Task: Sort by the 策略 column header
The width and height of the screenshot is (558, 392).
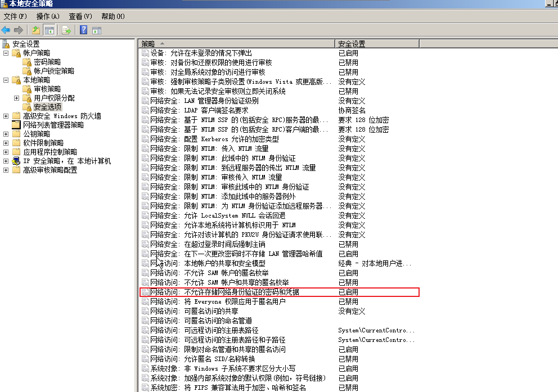Action: 237,44
